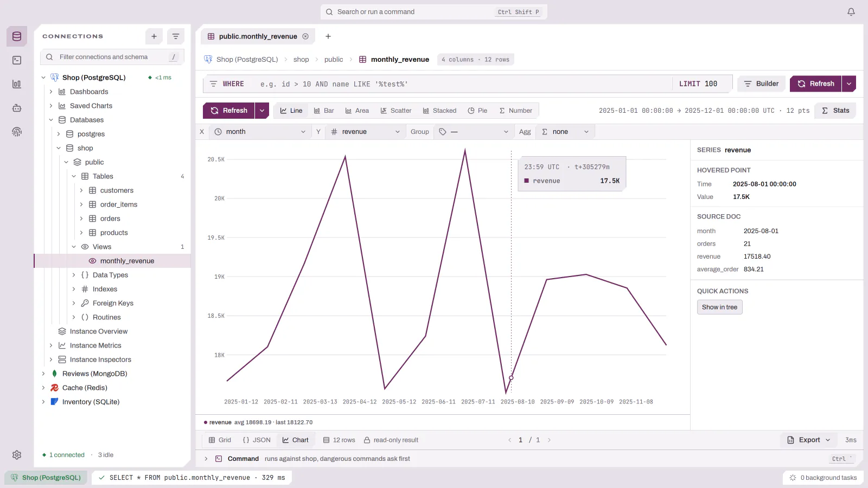Viewport: 868px width, 488px height.
Task: Open the database connections sidebar icon
Action: (17, 36)
